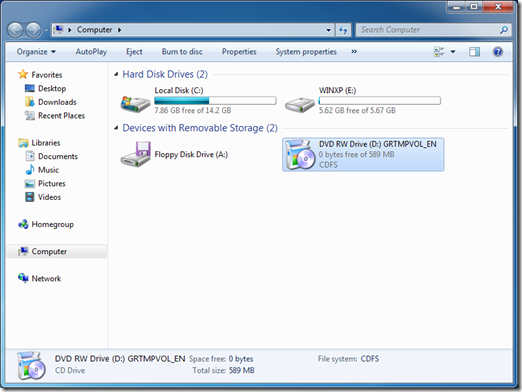Select Recent Places in navigation pane
This screenshot has height=392, width=522.
coord(61,116)
